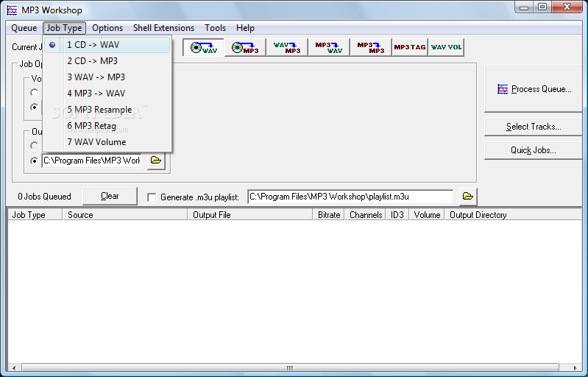Select the checked volume radio button
Screen dimensions: 588x377
click(34, 108)
